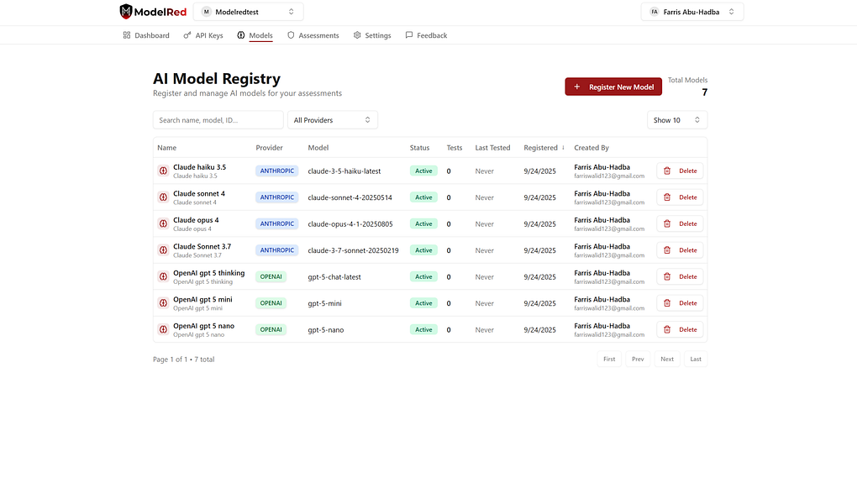The image size is (857, 504).
Task: Delete the Claude haiku 3.5 model
Action: [x=680, y=171]
